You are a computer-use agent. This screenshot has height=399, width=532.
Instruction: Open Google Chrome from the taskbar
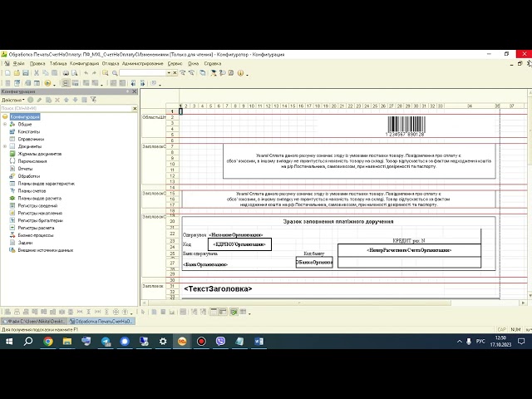48,342
